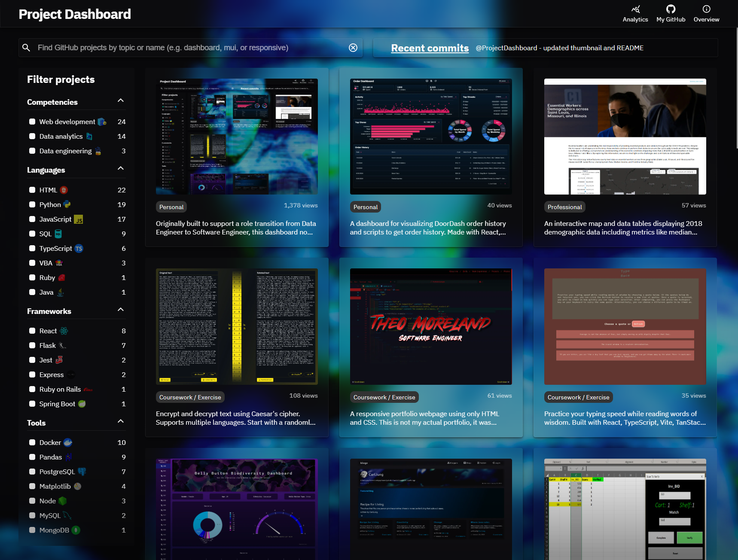Tick the React framework checkbox
The image size is (738, 560).
tap(32, 331)
